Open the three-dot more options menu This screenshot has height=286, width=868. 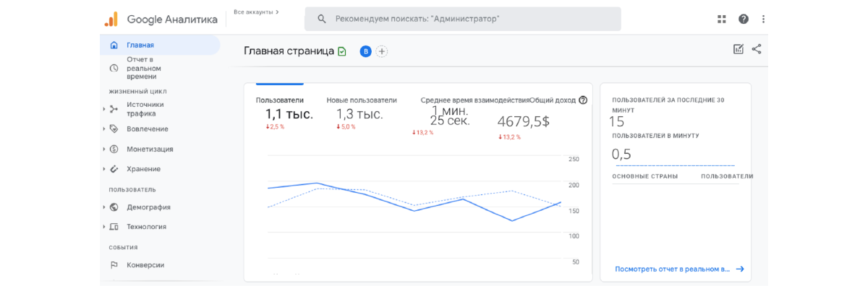tap(763, 19)
